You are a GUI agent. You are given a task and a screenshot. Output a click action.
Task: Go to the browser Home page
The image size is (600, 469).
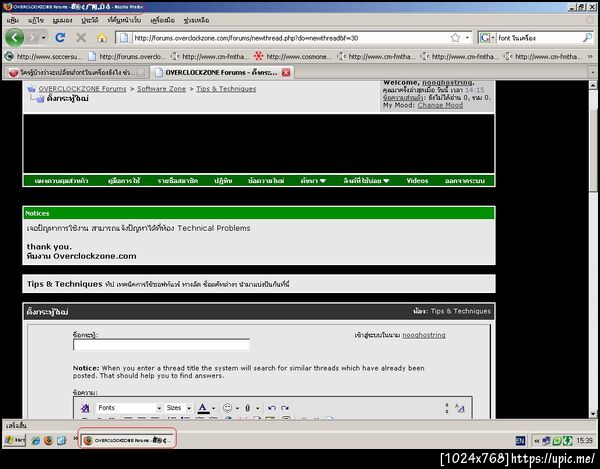tap(102, 37)
